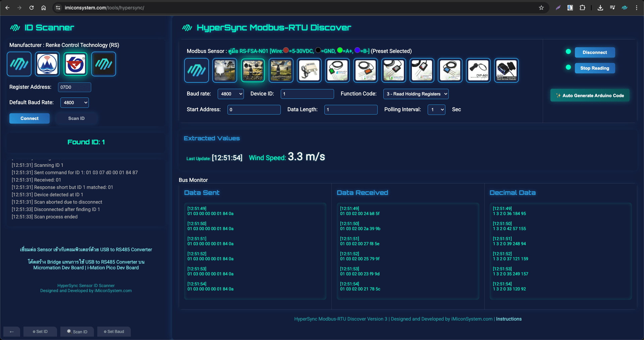Open the Instructions link in the footer
Screen dimensions: 644x340
(509, 319)
